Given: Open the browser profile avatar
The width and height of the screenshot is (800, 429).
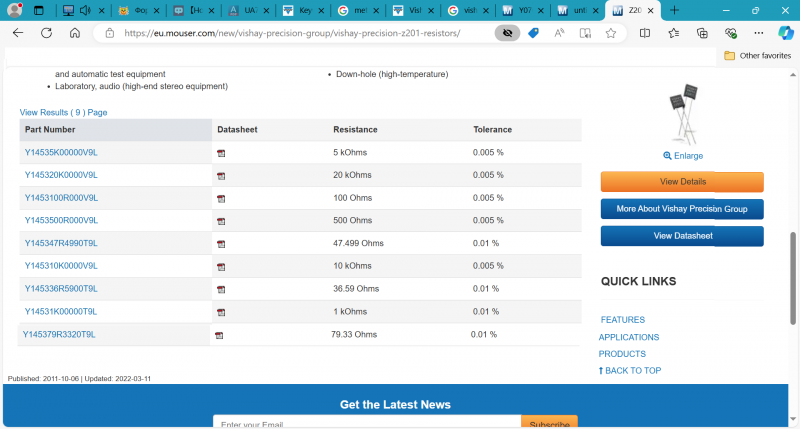Looking at the screenshot, I should tap(15, 10).
